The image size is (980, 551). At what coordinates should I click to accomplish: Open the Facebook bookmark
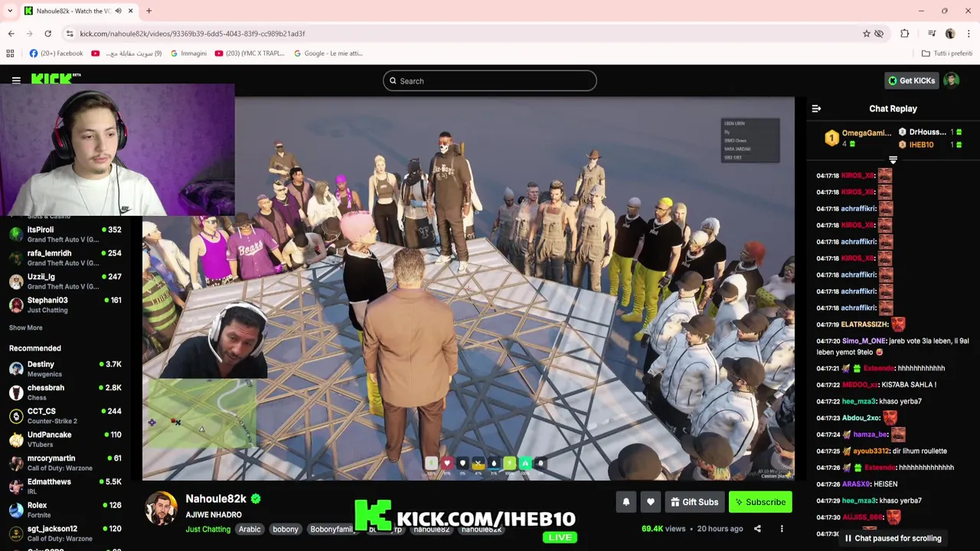coord(56,54)
